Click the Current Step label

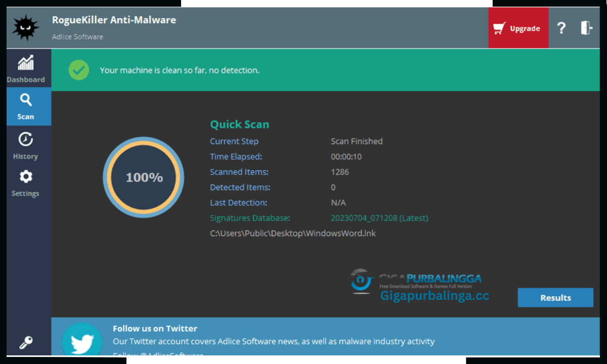(234, 141)
